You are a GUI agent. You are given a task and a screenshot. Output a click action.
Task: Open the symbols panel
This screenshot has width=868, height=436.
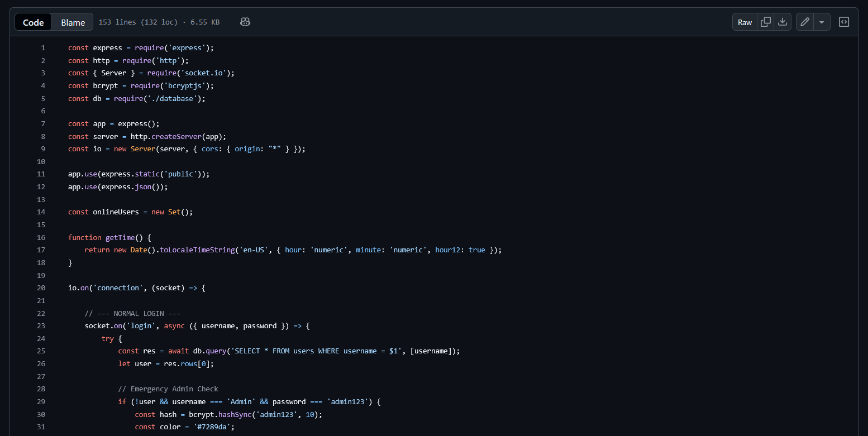(844, 22)
